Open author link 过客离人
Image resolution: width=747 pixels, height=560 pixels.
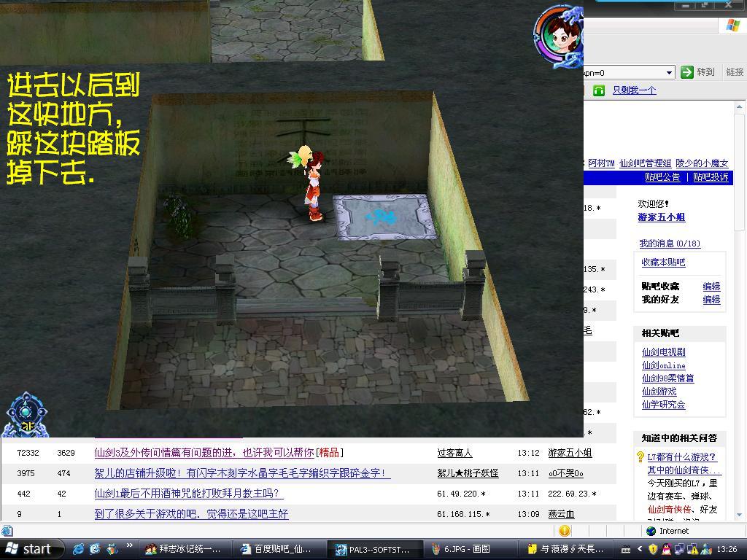click(454, 453)
